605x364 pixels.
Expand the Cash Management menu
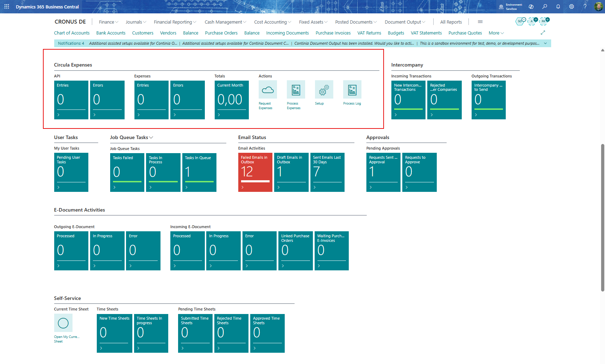[x=225, y=22]
